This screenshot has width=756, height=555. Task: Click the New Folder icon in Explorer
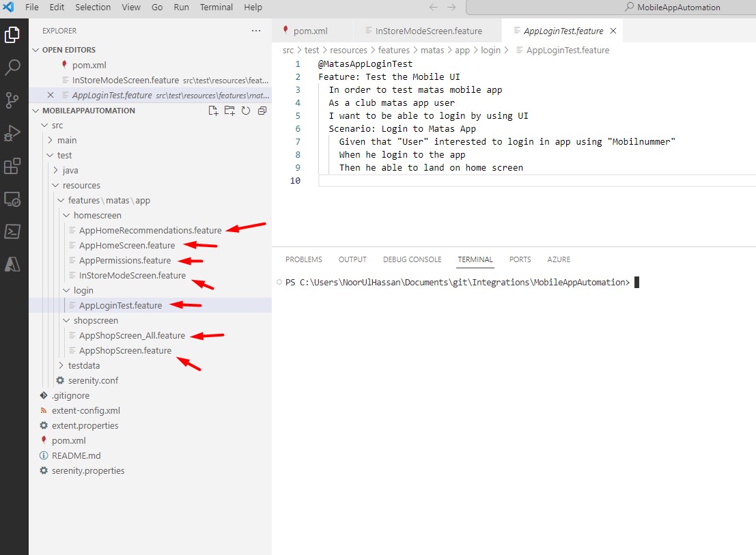point(229,111)
